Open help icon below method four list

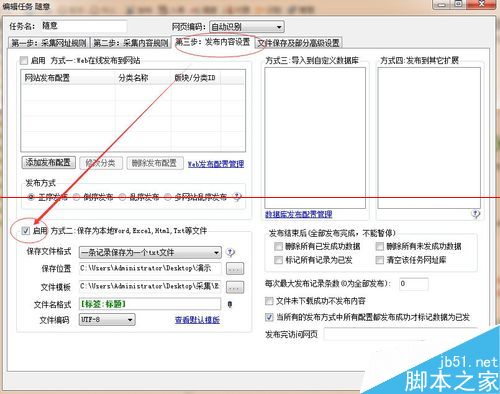476,214
